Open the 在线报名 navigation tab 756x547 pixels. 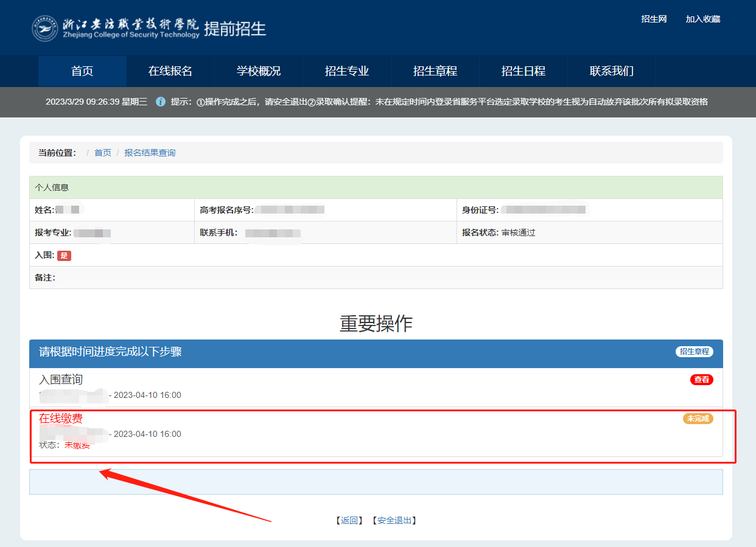[170, 71]
